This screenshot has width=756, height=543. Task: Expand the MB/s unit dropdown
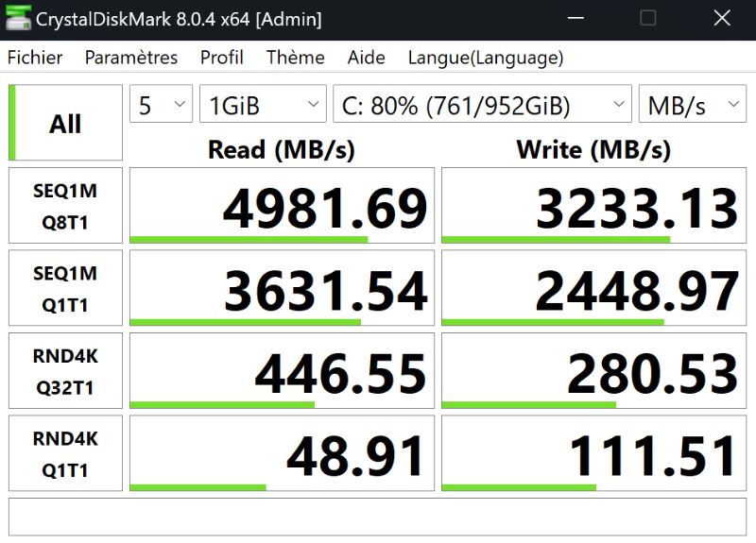pos(693,104)
